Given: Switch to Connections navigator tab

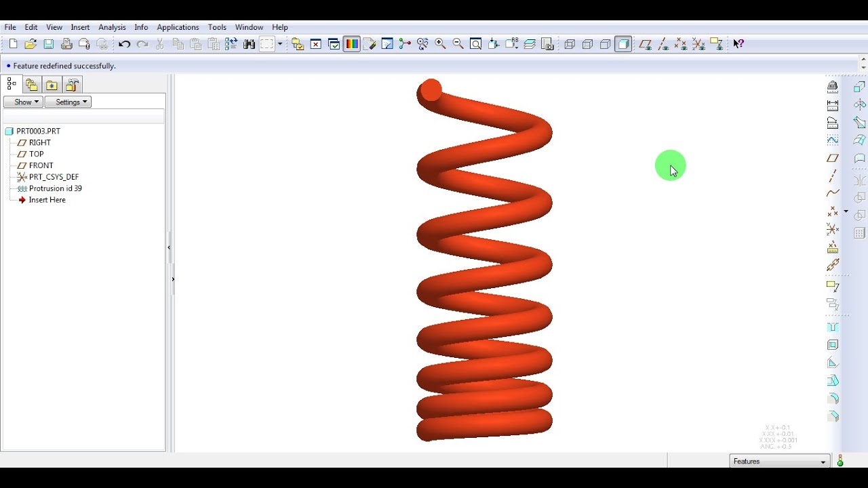Looking at the screenshot, I should pos(73,84).
